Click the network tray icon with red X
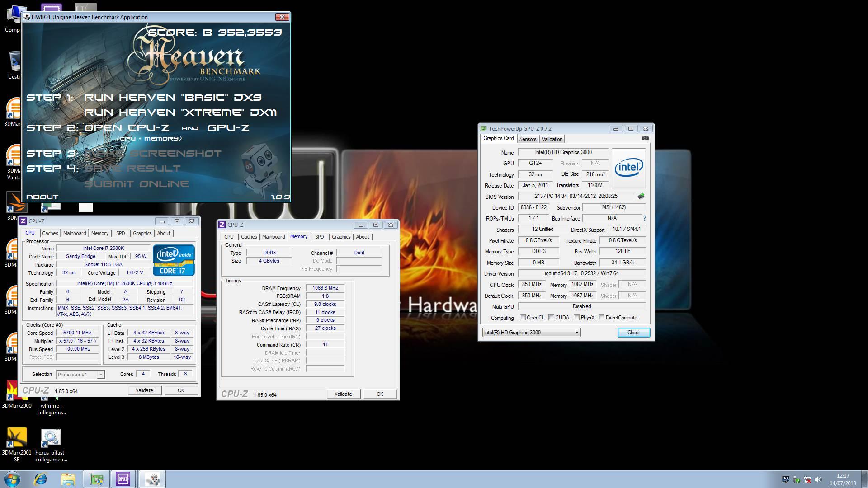Screen dimensions: 868x488 tap(807, 479)
